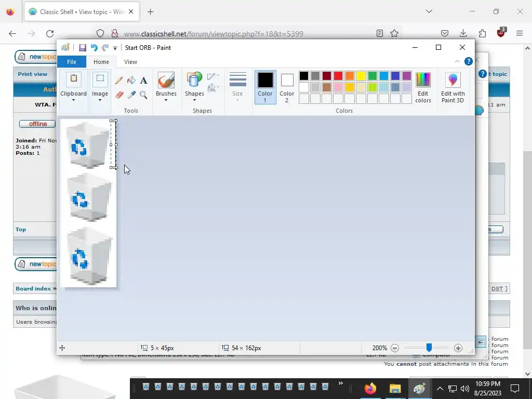
Task: Click Firefox bookmark star icon
Action: pyautogui.click(x=394, y=33)
